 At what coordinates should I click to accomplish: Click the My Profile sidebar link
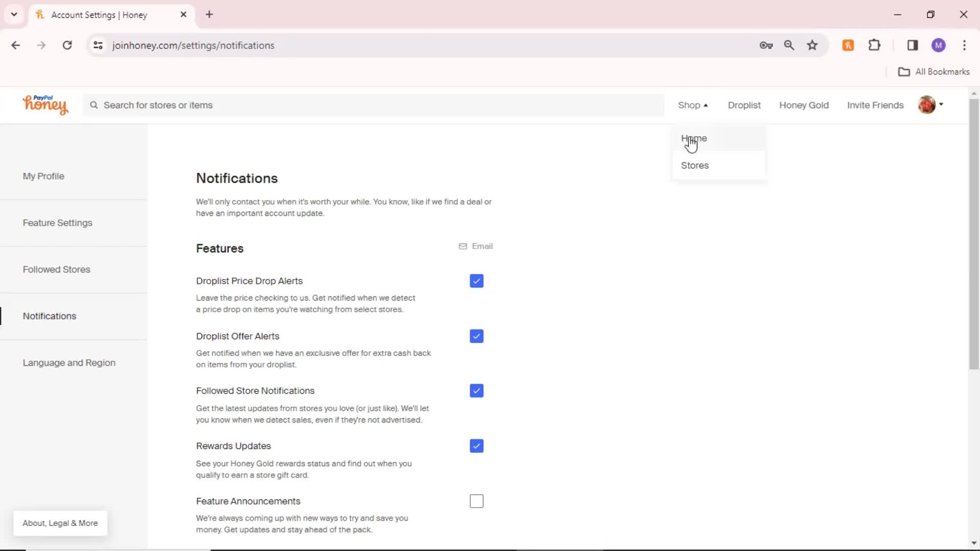tap(43, 176)
